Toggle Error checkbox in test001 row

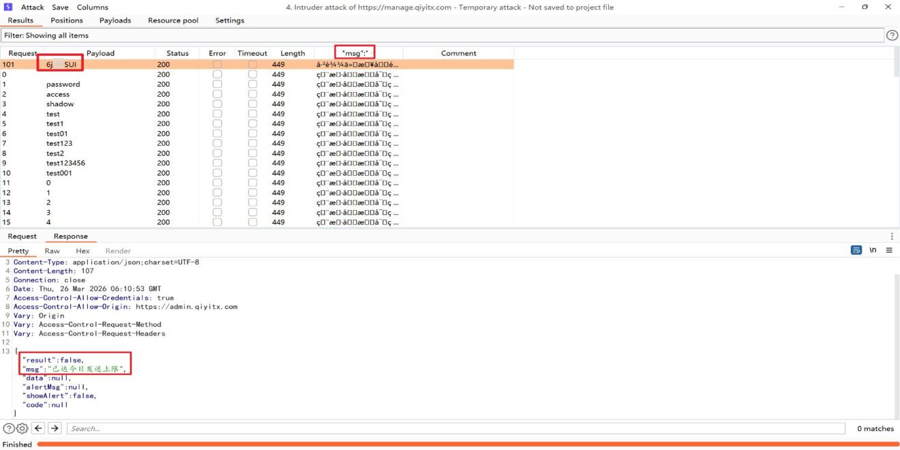click(218, 173)
